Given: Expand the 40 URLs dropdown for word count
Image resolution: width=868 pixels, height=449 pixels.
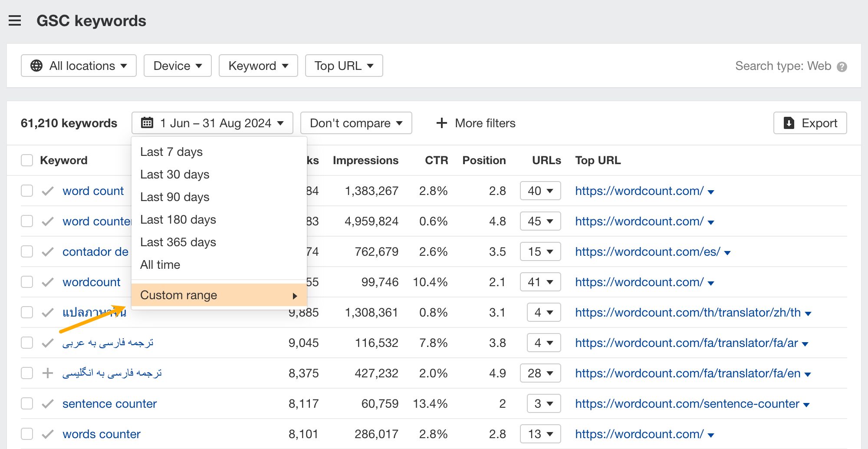Looking at the screenshot, I should coord(540,191).
